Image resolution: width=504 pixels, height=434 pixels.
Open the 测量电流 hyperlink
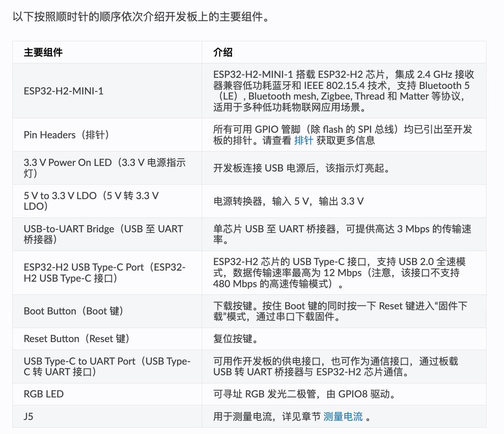(343, 417)
